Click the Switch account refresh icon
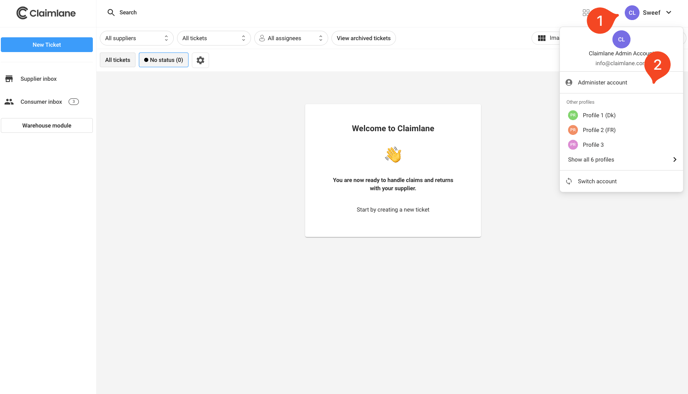Viewport: 688px width, 394px height. [x=569, y=181]
